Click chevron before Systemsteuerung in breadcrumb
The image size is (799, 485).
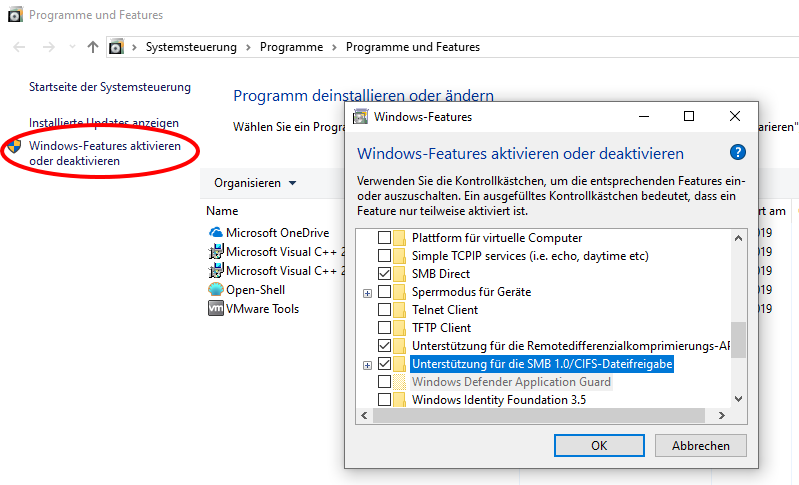click(135, 47)
